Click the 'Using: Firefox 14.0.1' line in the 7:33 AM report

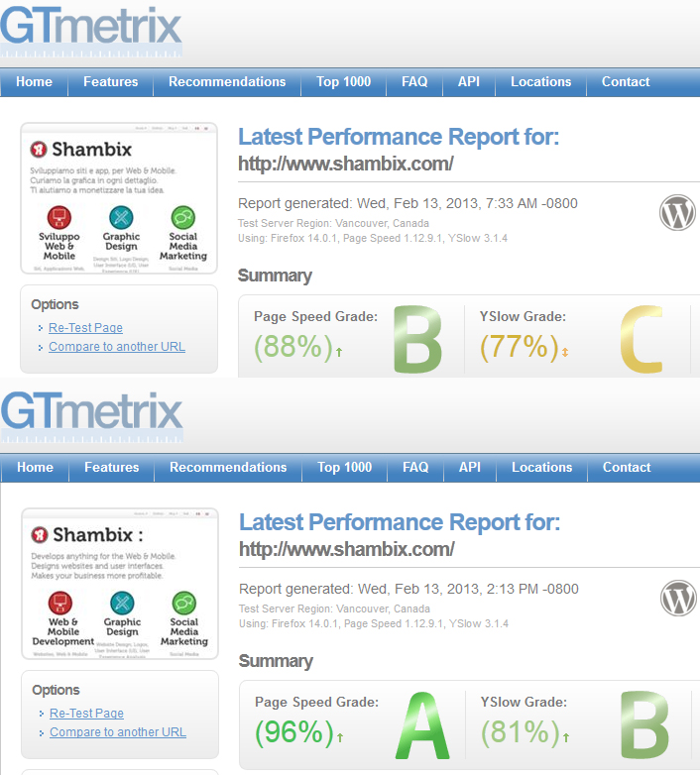pos(373,238)
